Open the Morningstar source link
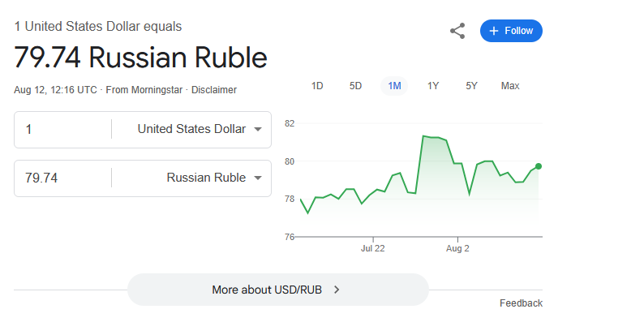The image size is (644, 322). 144,90
